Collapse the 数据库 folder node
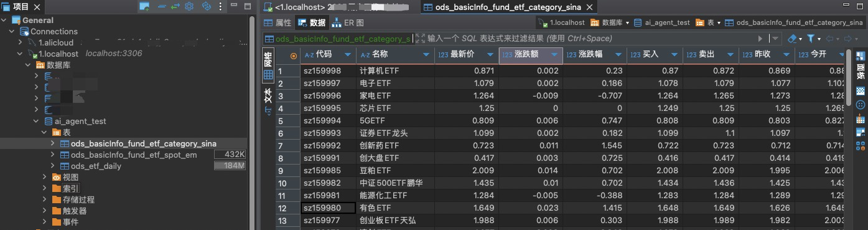The image size is (868, 230). click(x=28, y=65)
